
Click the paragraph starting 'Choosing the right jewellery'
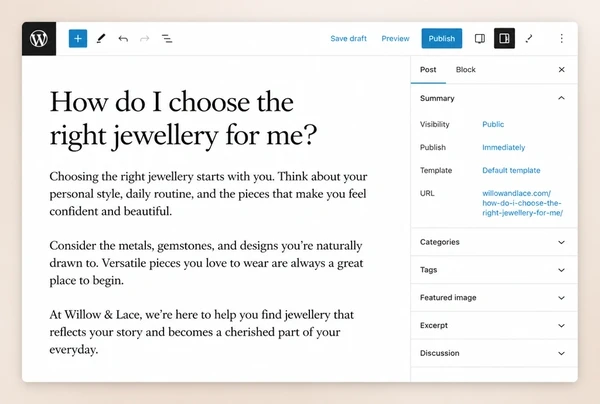(208, 194)
